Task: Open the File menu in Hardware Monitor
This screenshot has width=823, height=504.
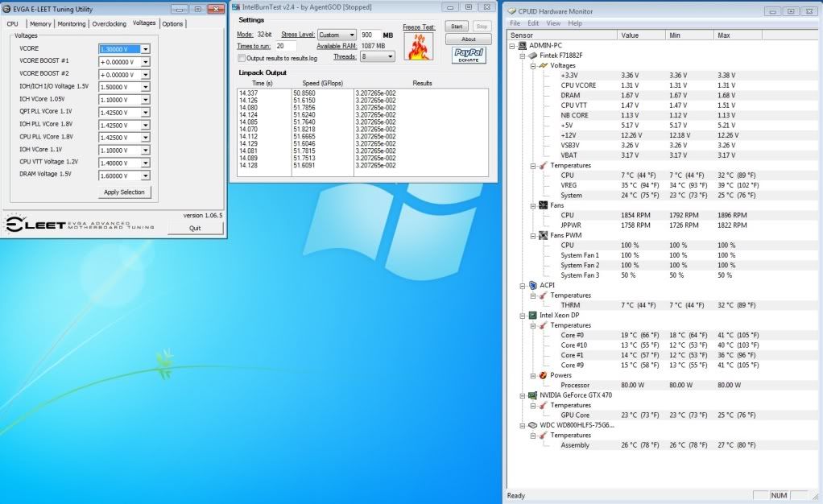Action: click(x=515, y=23)
